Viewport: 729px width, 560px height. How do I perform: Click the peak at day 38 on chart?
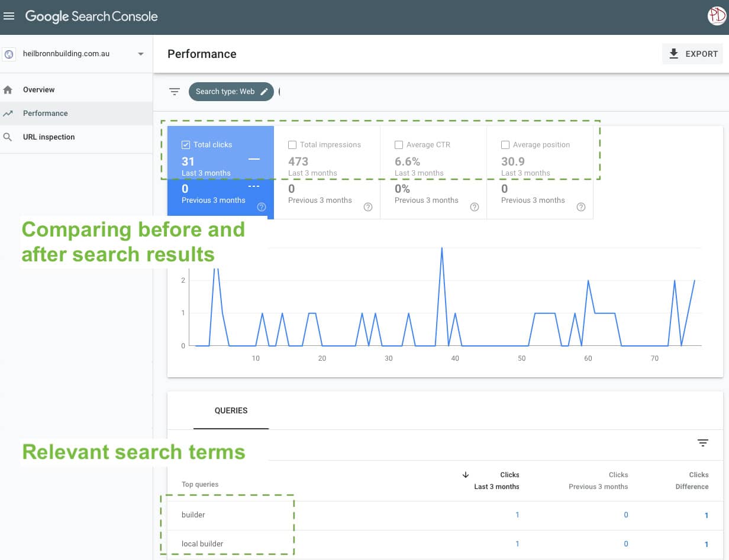pyautogui.click(x=442, y=249)
